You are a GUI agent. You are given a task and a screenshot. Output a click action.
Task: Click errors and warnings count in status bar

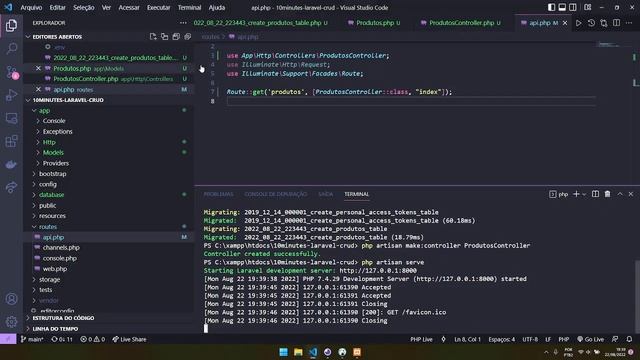93,339
